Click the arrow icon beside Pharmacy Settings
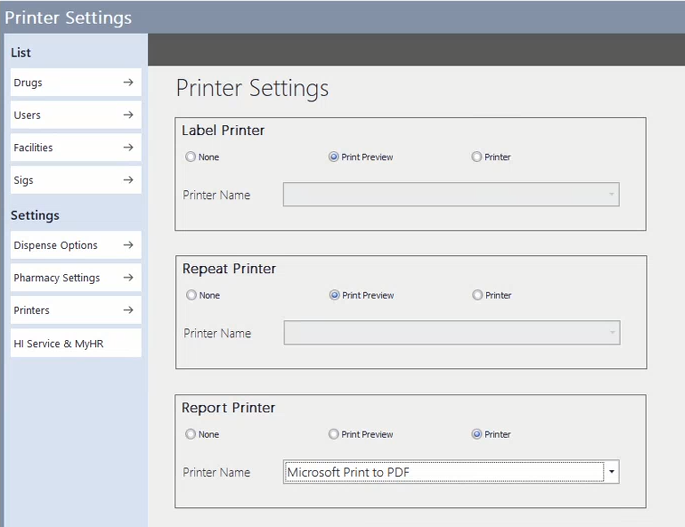685x527 pixels. [x=128, y=278]
